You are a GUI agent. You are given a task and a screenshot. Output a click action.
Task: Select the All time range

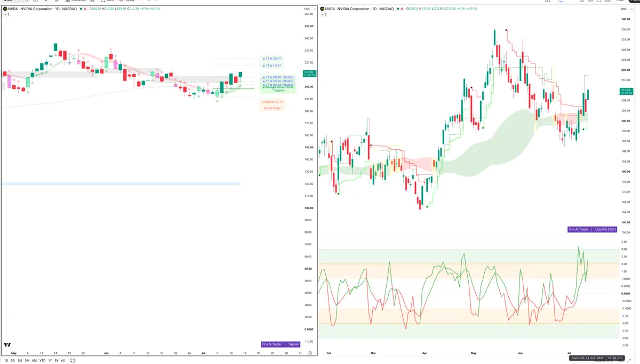[x=63, y=360]
